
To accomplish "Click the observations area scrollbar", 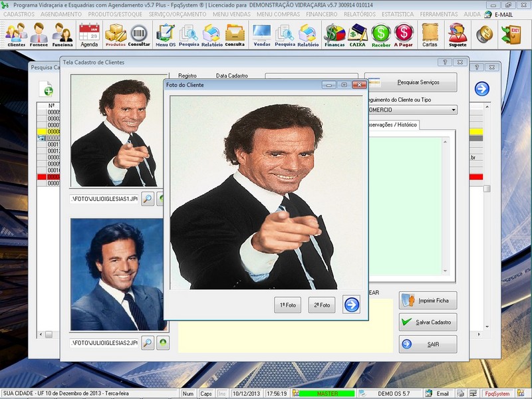I will tap(445, 206).
